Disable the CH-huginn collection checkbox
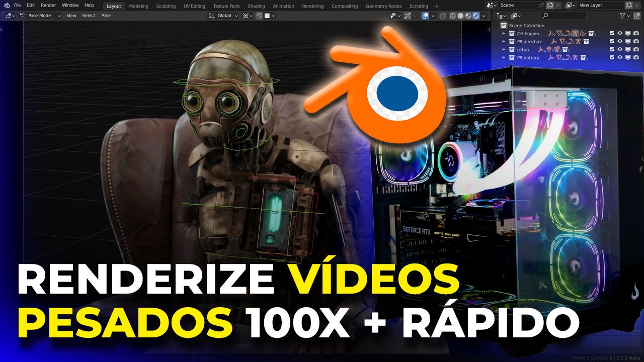644x362 pixels. coord(612,33)
